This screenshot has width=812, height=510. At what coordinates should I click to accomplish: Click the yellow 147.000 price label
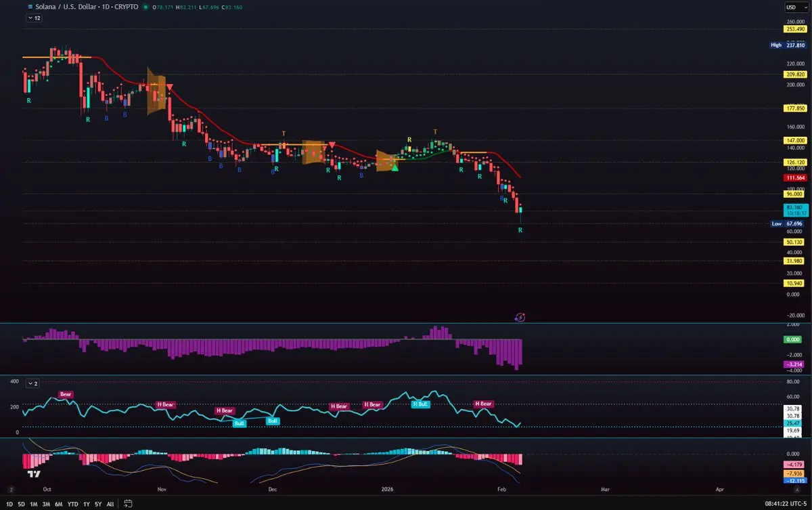(x=794, y=140)
